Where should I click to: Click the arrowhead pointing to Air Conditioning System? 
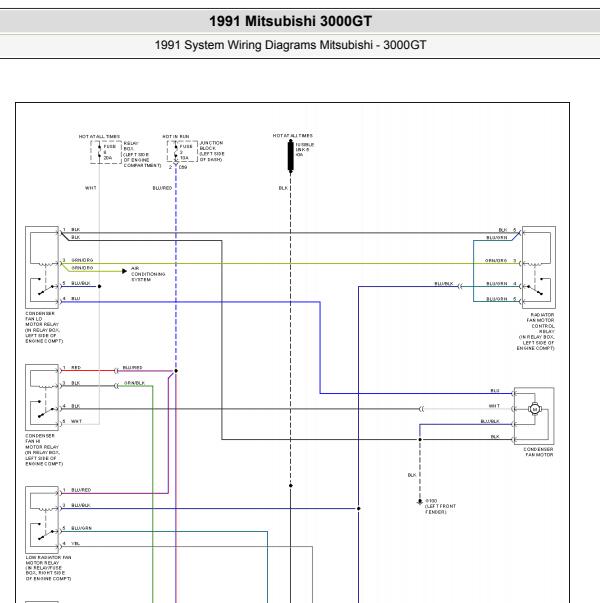[124, 271]
